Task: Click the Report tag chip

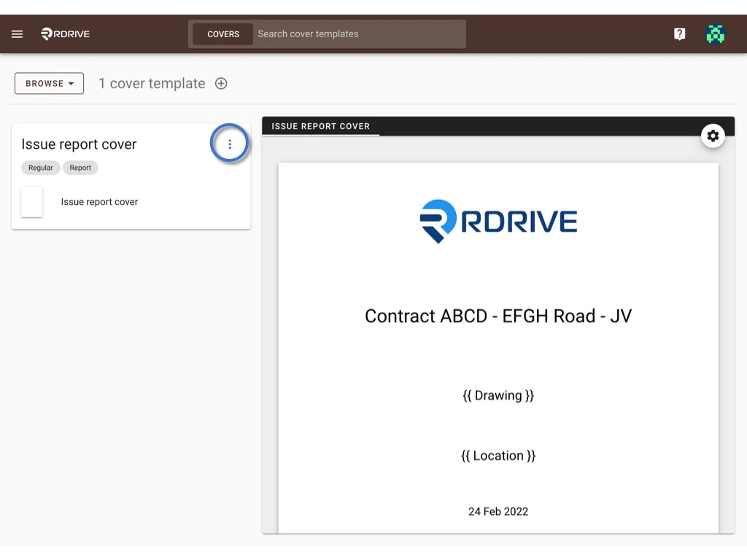Action: pyautogui.click(x=80, y=168)
